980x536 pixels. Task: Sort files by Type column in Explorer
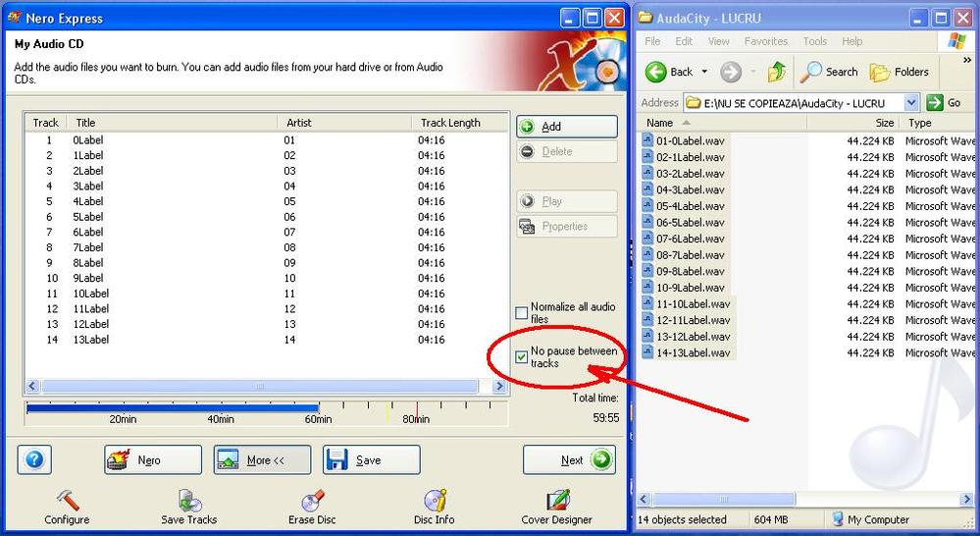(x=939, y=124)
